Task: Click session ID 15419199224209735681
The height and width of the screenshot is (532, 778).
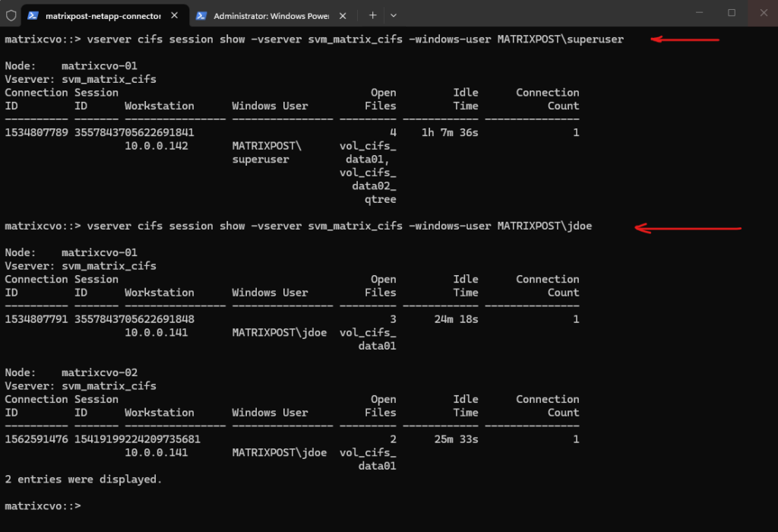Action: (x=138, y=439)
